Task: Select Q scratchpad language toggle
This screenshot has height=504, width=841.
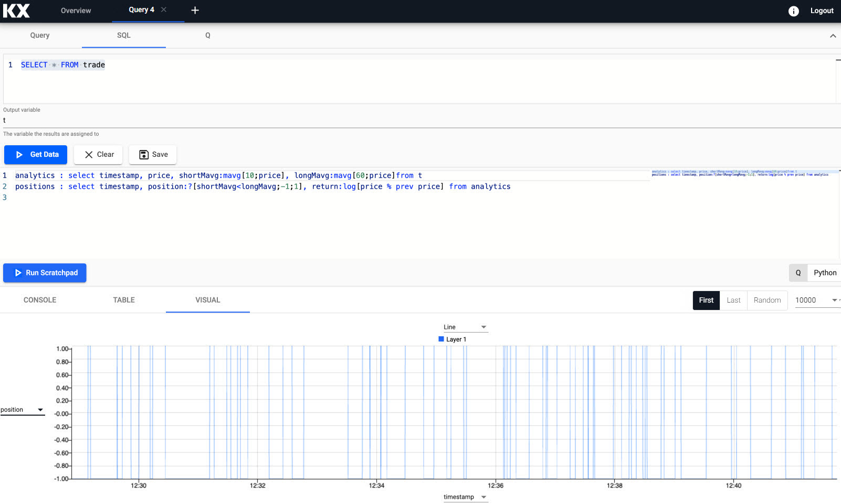Action: tap(798, 273)
